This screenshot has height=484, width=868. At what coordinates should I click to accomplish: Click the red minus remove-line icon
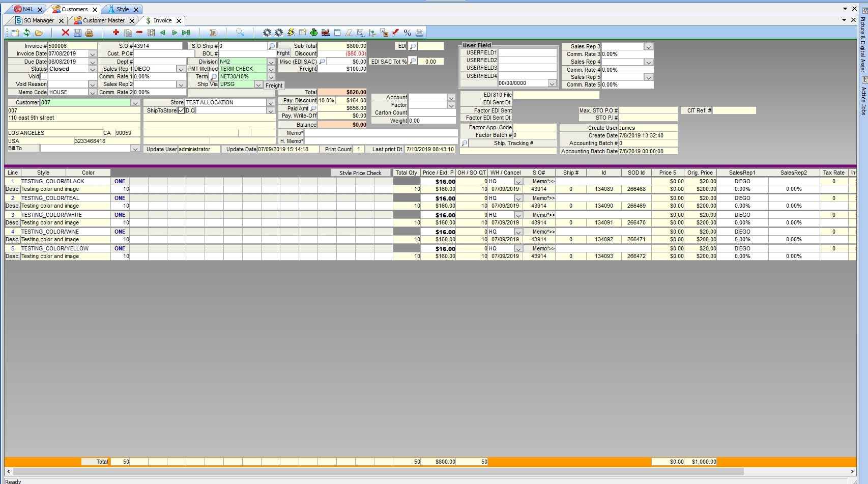[139, 32]
